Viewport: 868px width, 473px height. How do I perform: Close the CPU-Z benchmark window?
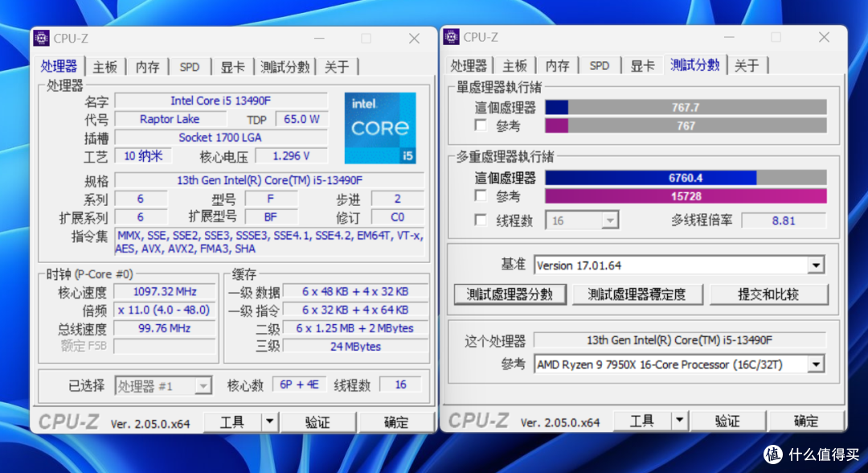(x=824, y=37)
